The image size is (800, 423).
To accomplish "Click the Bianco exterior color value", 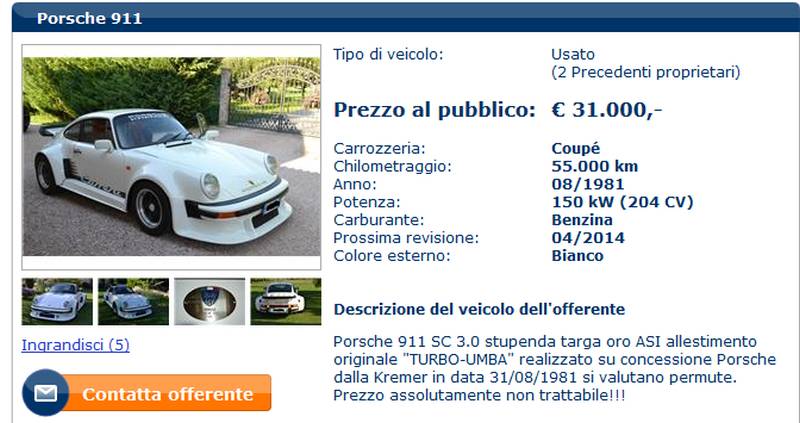I will click(578, 256).
